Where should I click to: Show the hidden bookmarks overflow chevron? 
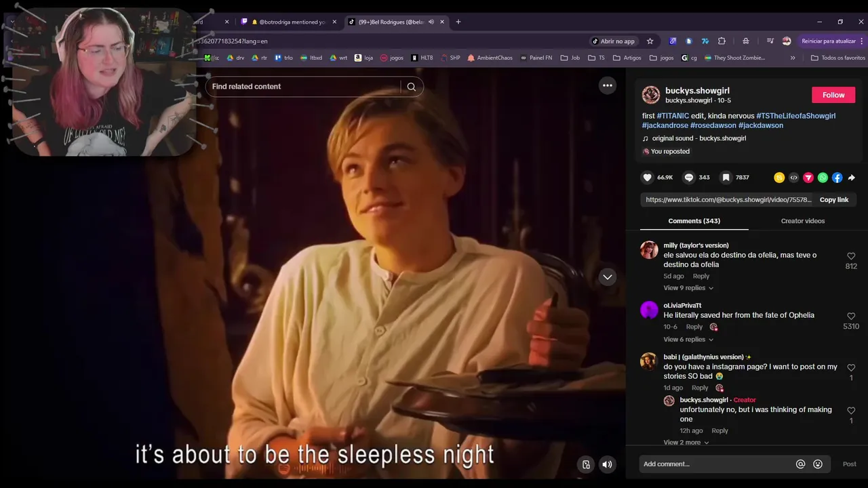coord(793,58)
